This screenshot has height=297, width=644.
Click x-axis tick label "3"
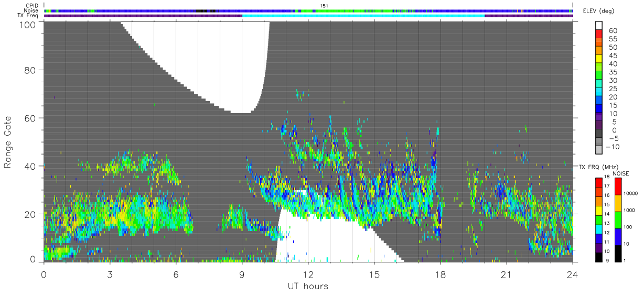[x=110, y=274]
